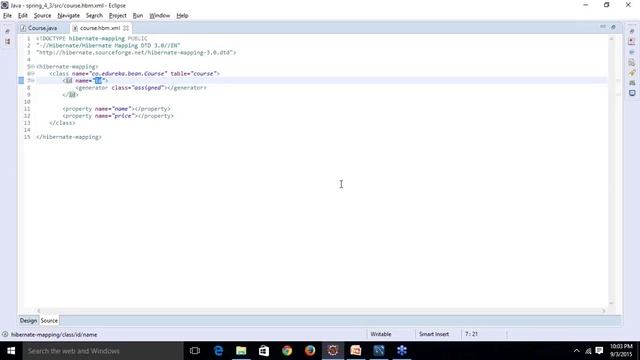640x360 pixels.
Task: Open the File menu
Action: click(7, 16)
